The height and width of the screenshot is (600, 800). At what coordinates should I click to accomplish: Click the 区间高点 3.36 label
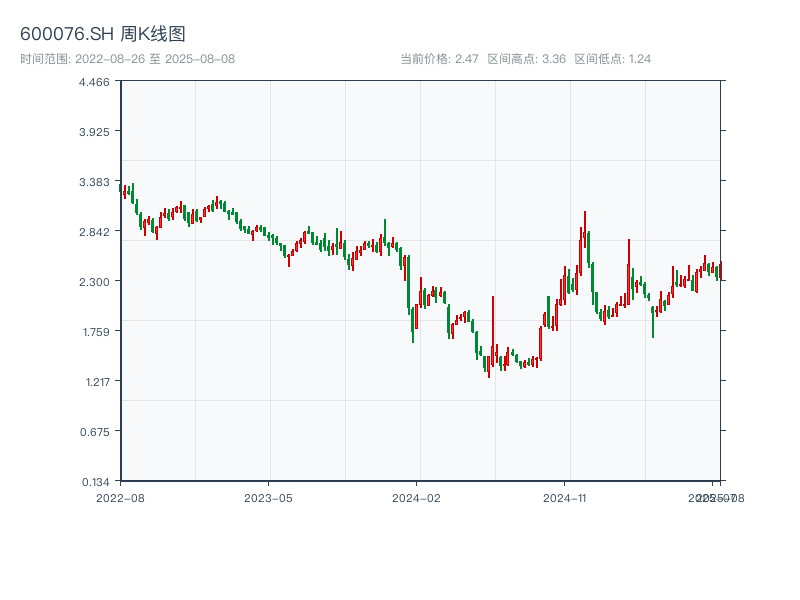click(526, 59)
